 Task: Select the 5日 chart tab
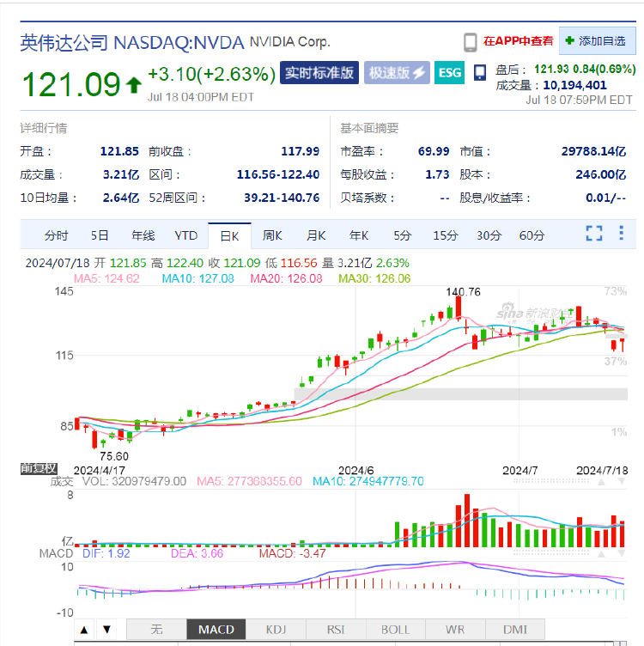pos(100,235)
